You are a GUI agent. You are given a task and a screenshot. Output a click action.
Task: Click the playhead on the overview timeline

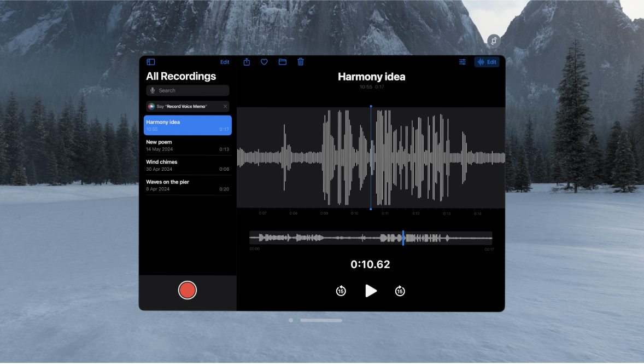pyautogui.click(x=403, y=238)
